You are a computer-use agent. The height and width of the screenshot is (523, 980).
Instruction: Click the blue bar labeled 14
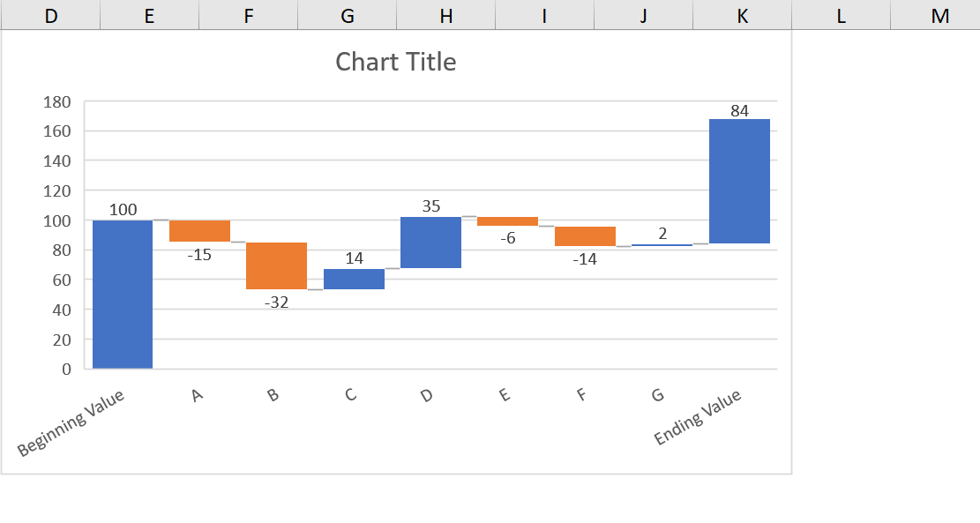(x=354, y=279)
